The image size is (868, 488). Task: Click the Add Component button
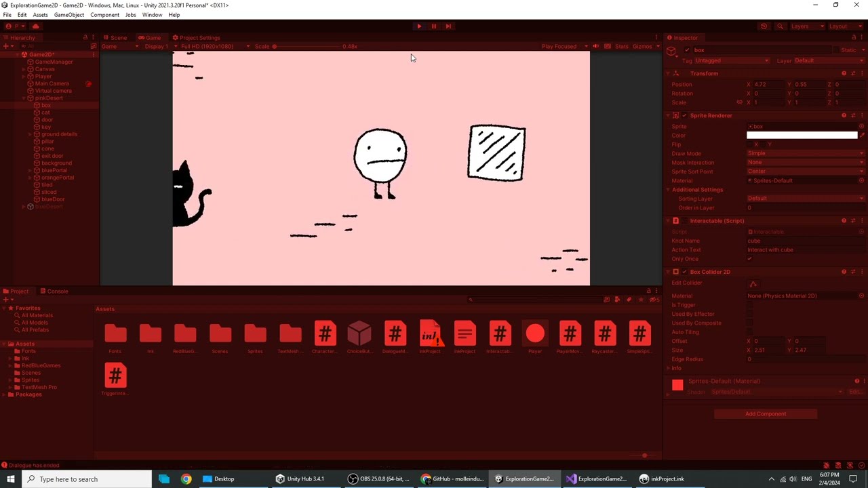(x=766, y=413)
